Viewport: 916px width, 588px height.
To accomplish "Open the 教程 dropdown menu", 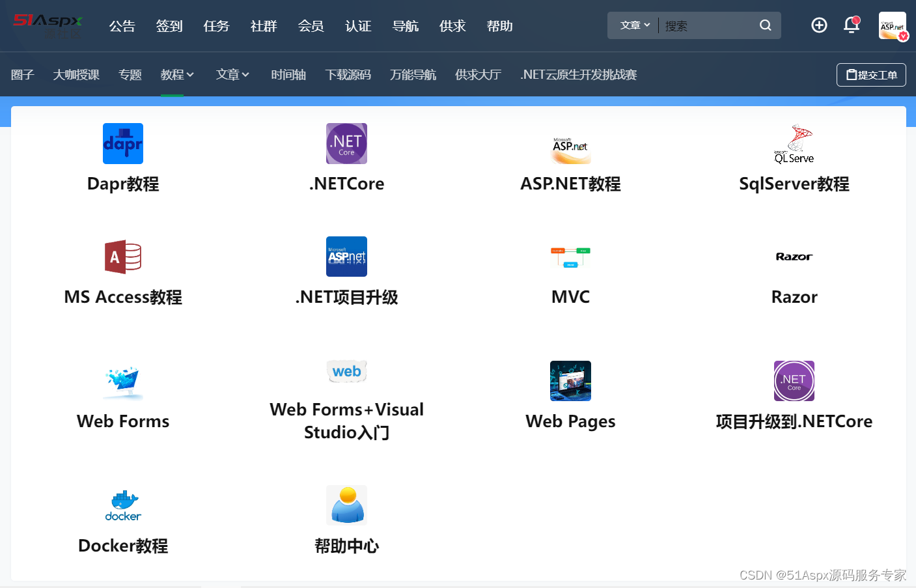I will (177, 74).
